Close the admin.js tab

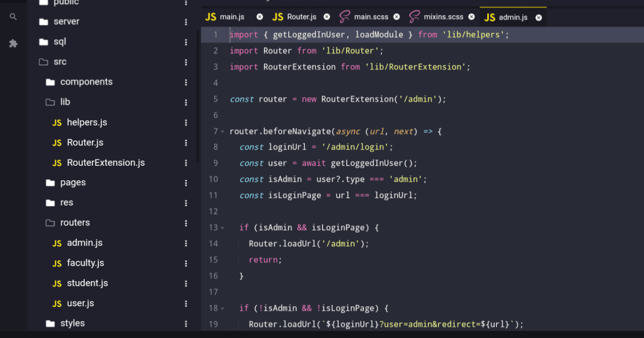(x=538, y=17)
